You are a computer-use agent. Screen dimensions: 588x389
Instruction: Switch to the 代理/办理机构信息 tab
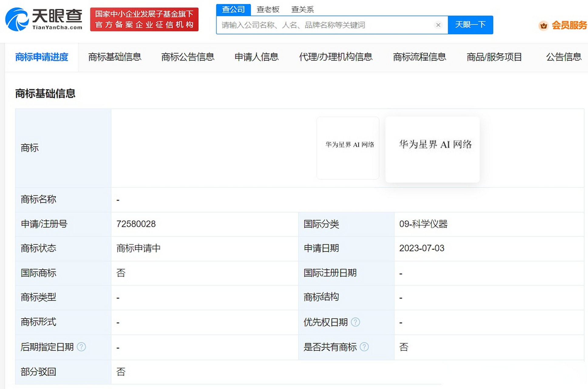point(335,57)
